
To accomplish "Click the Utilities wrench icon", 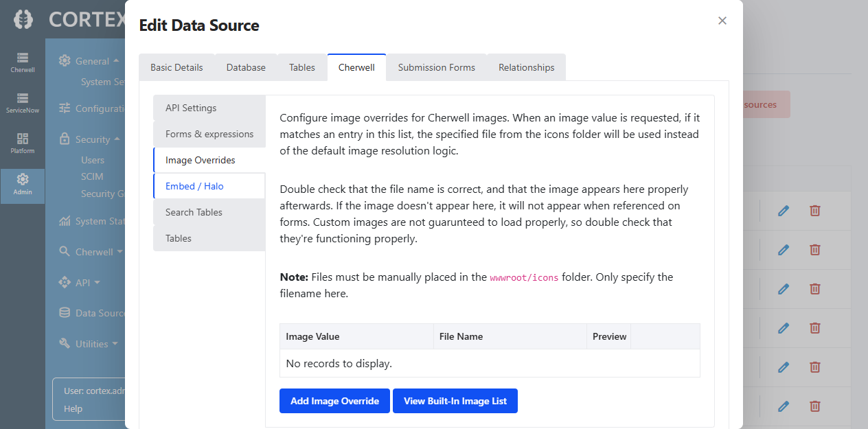I will point(65,343).
